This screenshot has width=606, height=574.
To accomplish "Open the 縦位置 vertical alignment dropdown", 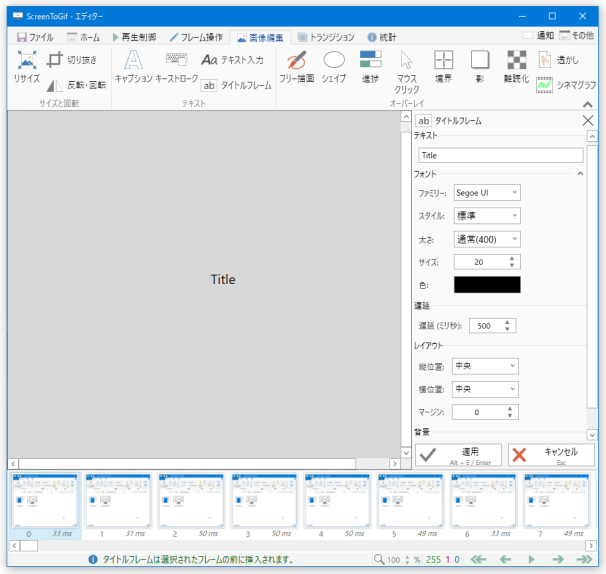I will pos(486,366).
